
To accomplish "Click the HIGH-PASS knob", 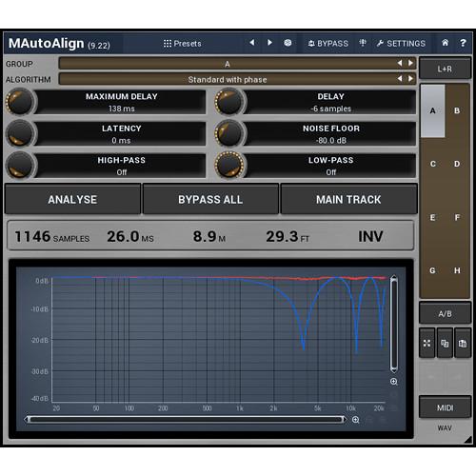I will coord(20,165).
